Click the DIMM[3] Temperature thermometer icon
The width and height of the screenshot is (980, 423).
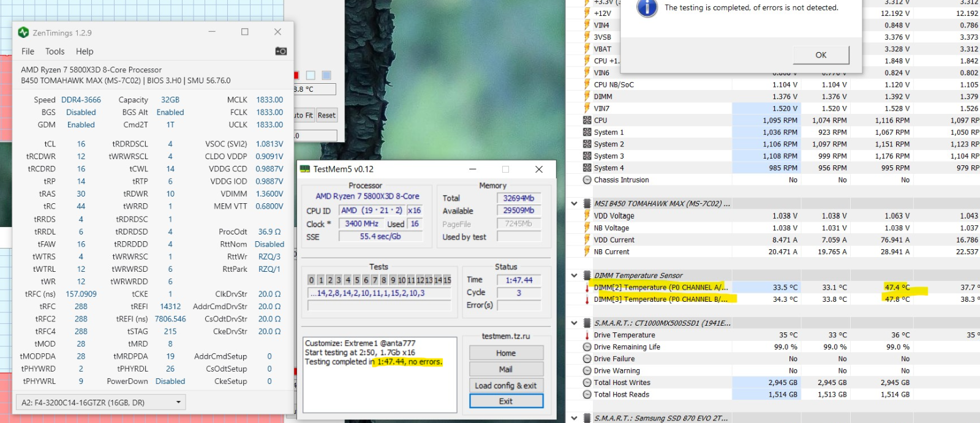click(587, 299)
